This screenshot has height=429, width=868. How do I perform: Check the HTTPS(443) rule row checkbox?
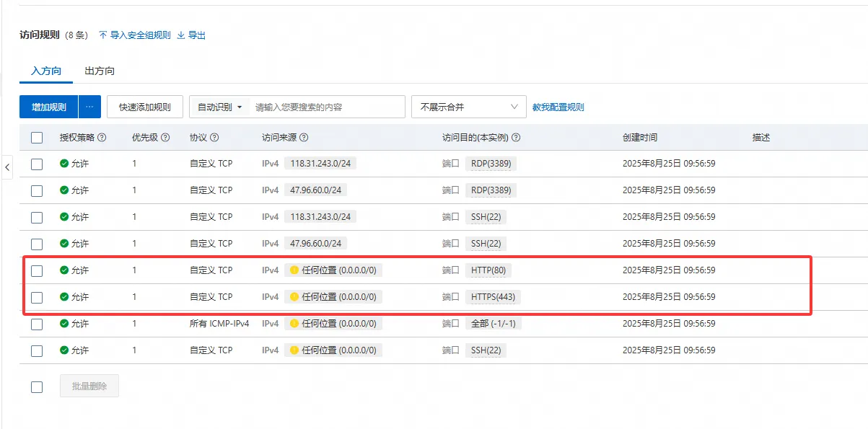tap(37, 297)
